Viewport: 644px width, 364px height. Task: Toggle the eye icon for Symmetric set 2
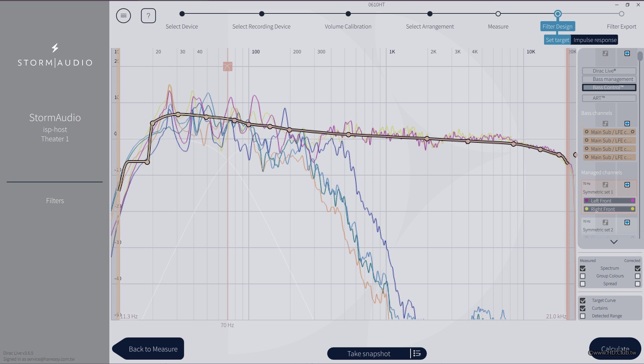tap(627, 222)
